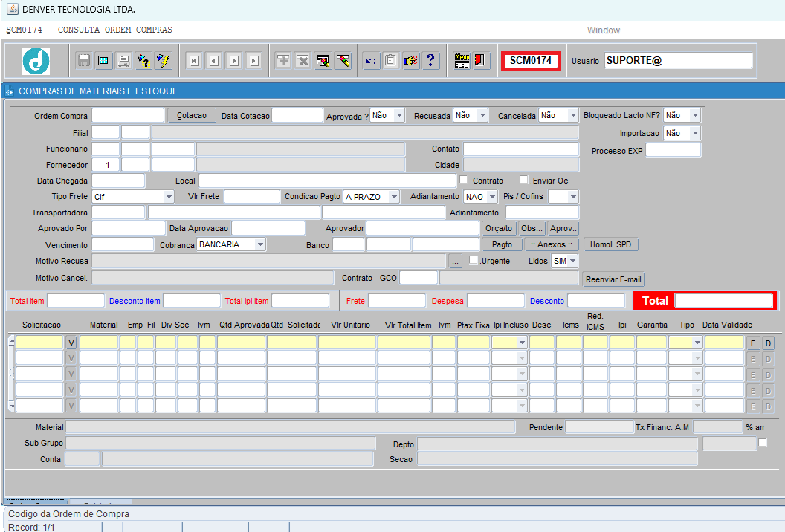785x532 pixels.
Task: Check the Urgente checkbox
Action: click(473, 260)
